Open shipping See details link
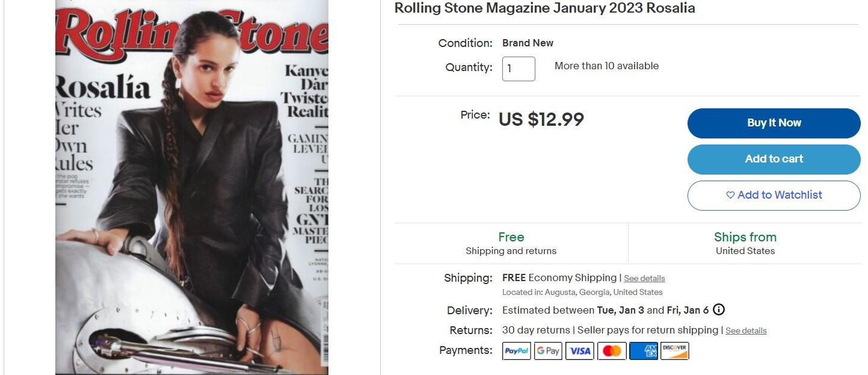Screen dimensions: 868x375 click(x=644, y=278)
